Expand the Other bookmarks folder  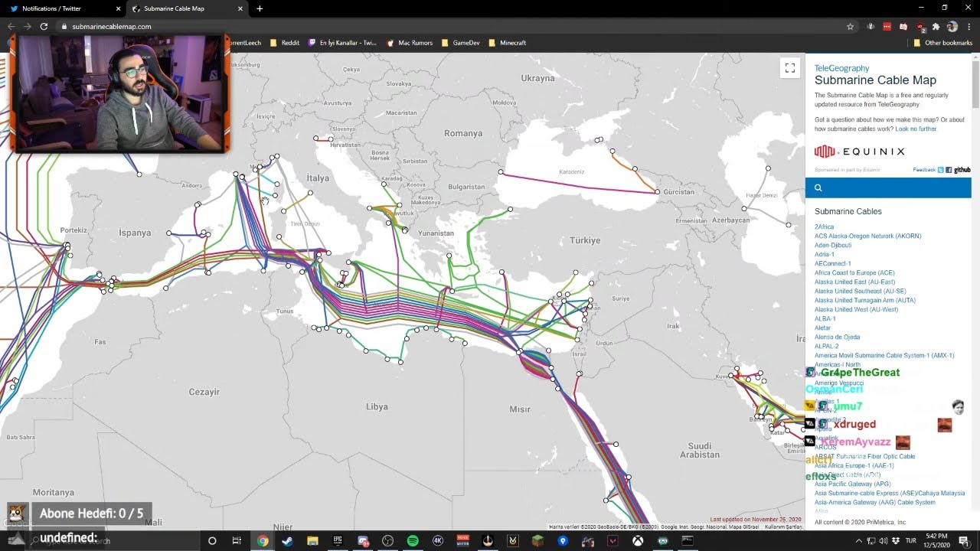(942, 43)
